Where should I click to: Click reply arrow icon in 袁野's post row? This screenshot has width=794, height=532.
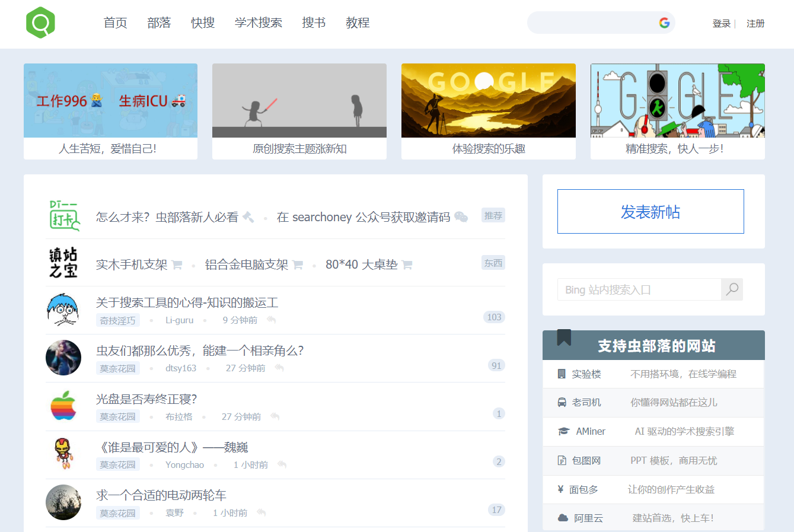tap(261, 512)
